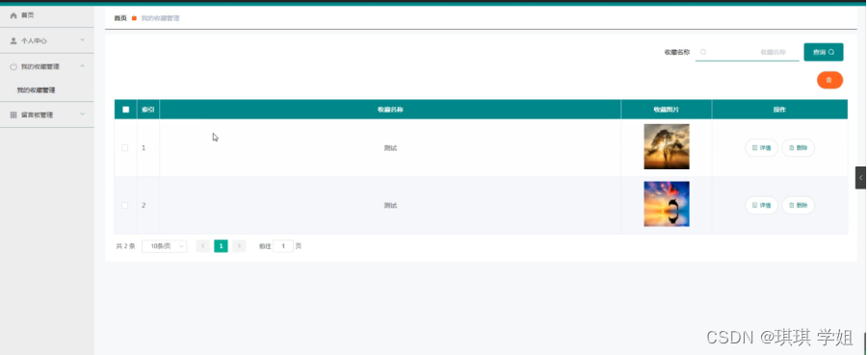868x355 pixels.
Task: Click the 收藏名称 column header
Action: click(x=390, y=110)
